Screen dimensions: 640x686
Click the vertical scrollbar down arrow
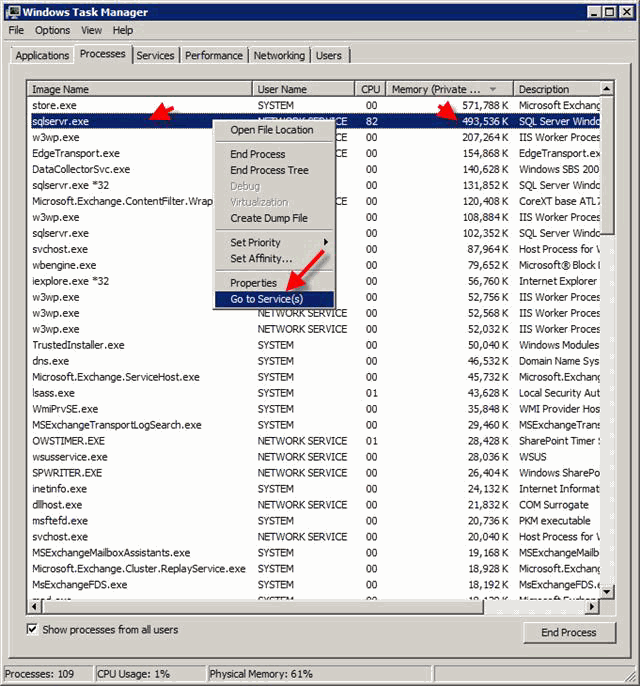607,592
